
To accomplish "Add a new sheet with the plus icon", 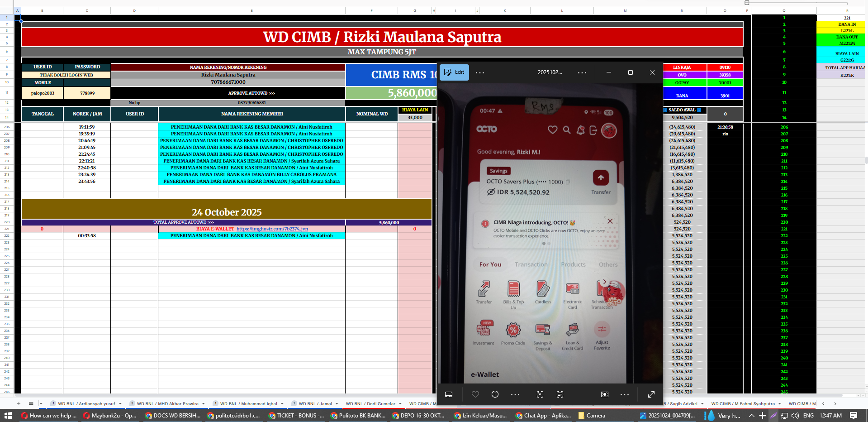I will point(19,403).
